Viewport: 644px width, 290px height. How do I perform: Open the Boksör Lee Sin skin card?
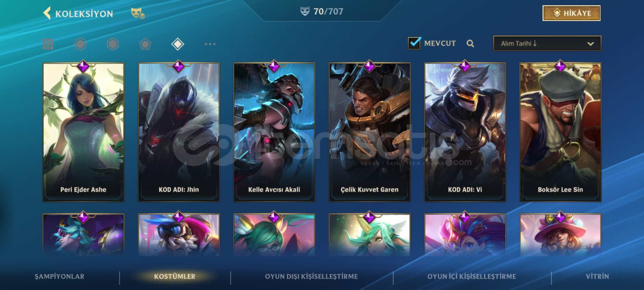561,132
